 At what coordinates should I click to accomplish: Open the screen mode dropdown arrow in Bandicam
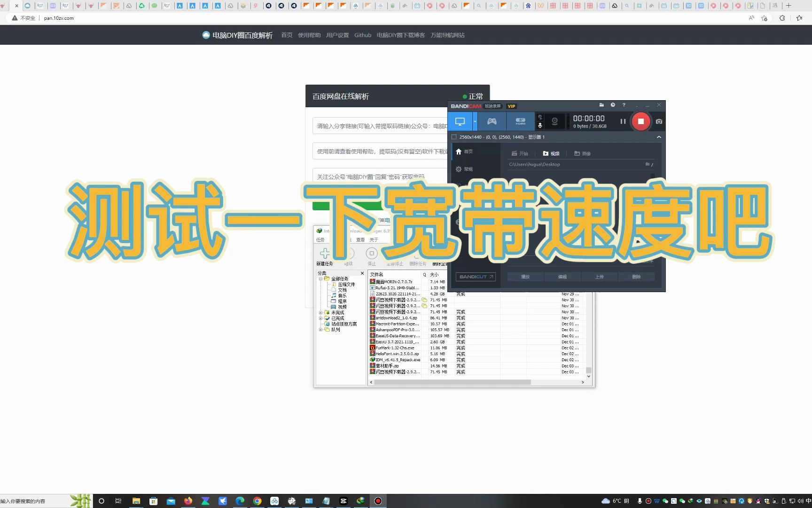pos(475,121)
